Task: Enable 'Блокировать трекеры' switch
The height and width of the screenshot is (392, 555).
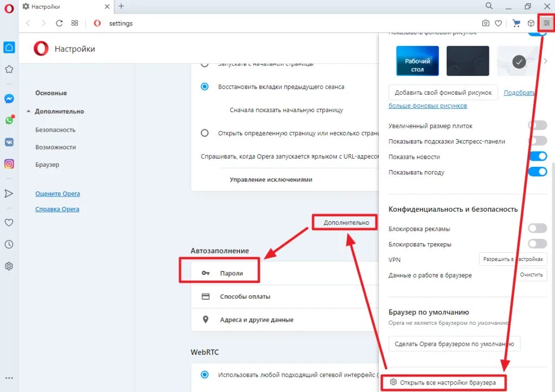Action: [x=537, y=244]
